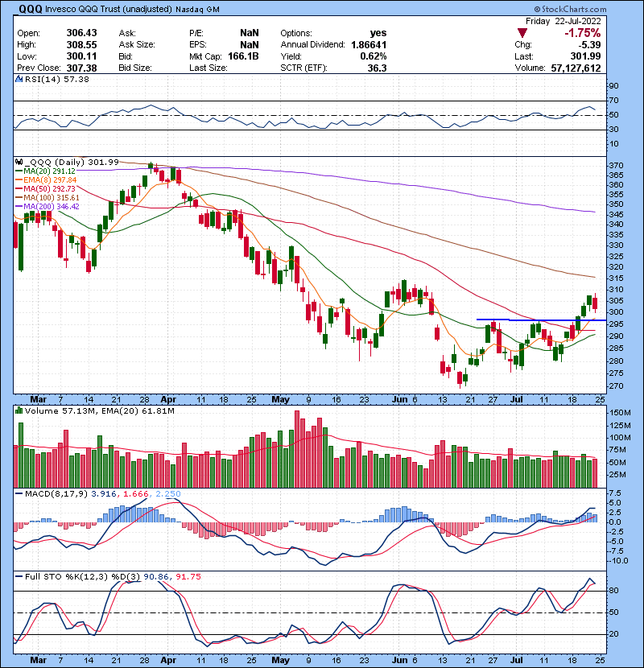Click the date Friday 22-Jul-2022
Image resolution: width=644 pixels, height=668 pixels.
(x=563, y=21)
